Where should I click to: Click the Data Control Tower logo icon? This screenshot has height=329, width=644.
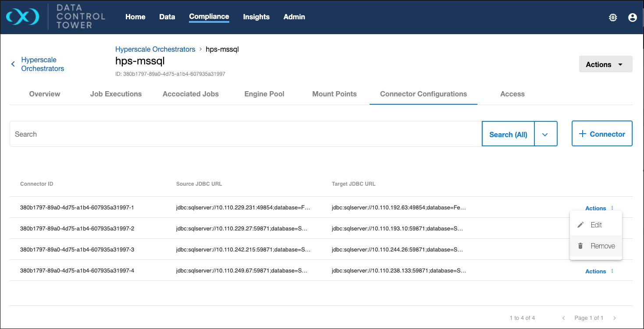click(x=23, y=17)
